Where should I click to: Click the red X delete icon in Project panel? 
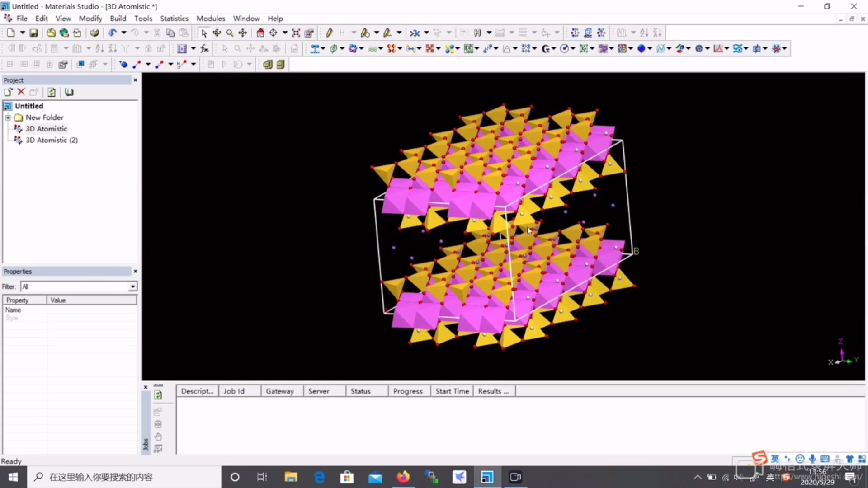(x=21, y=92)
